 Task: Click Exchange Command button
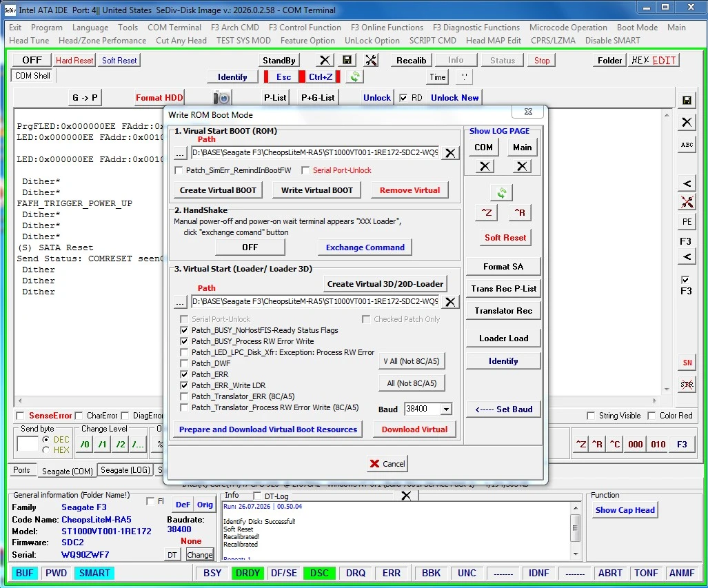(365, 247)
